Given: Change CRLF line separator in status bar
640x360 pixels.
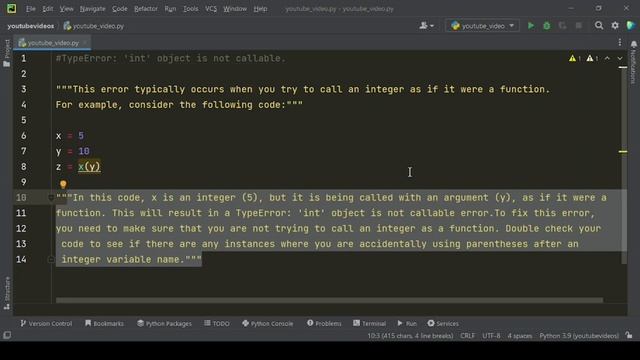Looking at the screenshot, I should pyautogui.click(x=467, y=336).
